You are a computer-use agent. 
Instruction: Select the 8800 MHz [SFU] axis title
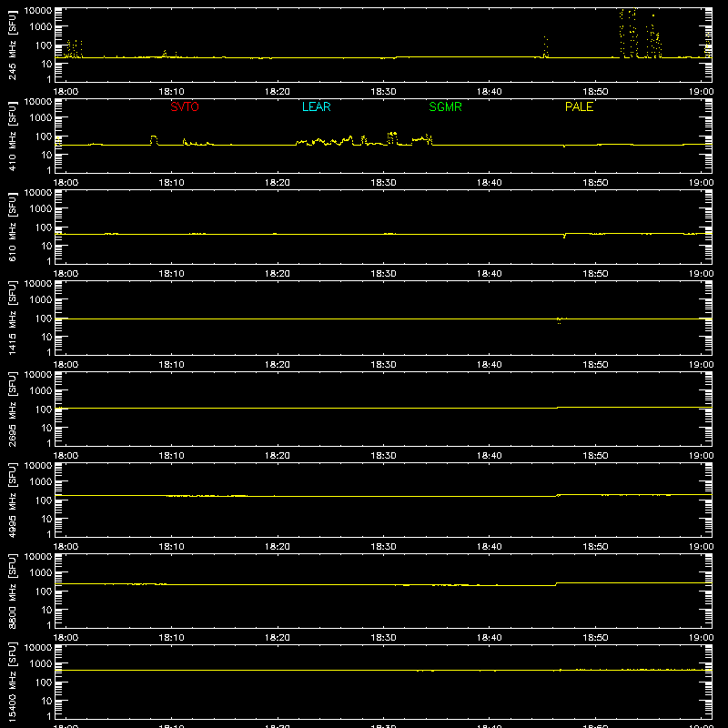(13, 591)
